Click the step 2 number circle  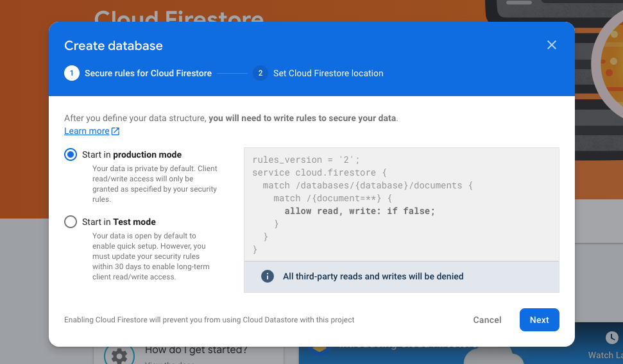260,73
